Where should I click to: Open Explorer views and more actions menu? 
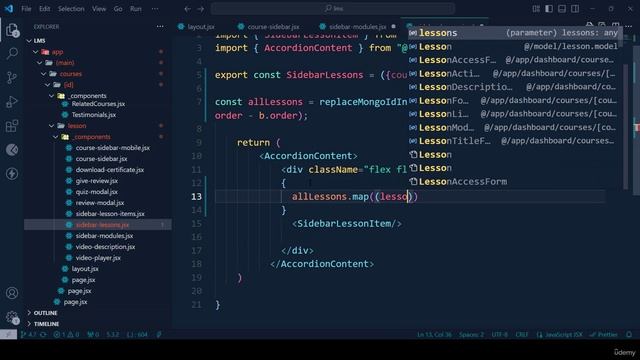pyautogui.click(x=160, y=27)
